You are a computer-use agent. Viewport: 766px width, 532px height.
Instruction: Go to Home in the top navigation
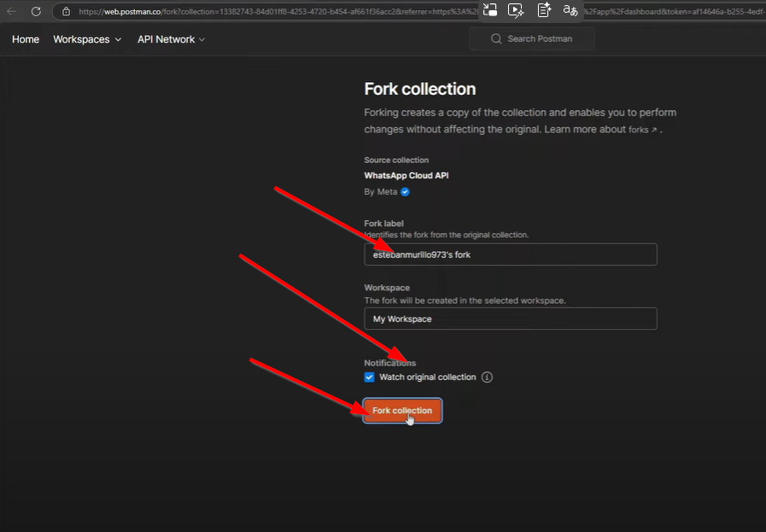tap(26, 39)
